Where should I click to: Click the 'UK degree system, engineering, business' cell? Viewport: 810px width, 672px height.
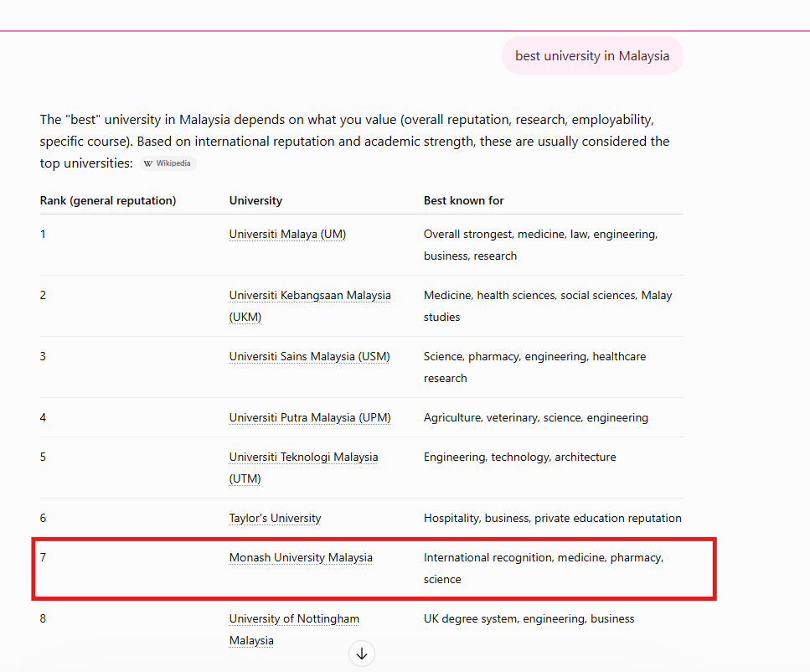pos(529,618)
